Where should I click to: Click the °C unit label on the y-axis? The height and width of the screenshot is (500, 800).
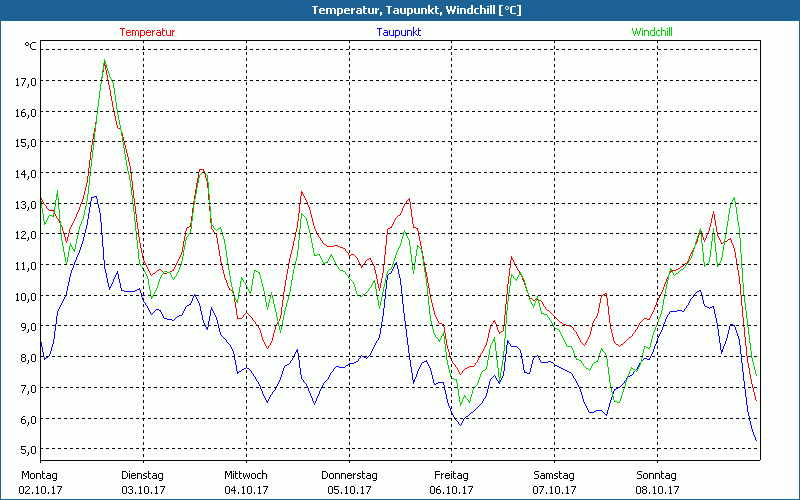pos(30,46)
